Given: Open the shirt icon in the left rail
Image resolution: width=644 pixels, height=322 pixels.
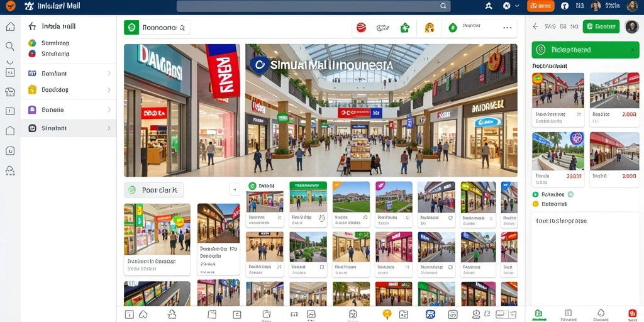Looking at the screenshot, I should tap(10, 92).
